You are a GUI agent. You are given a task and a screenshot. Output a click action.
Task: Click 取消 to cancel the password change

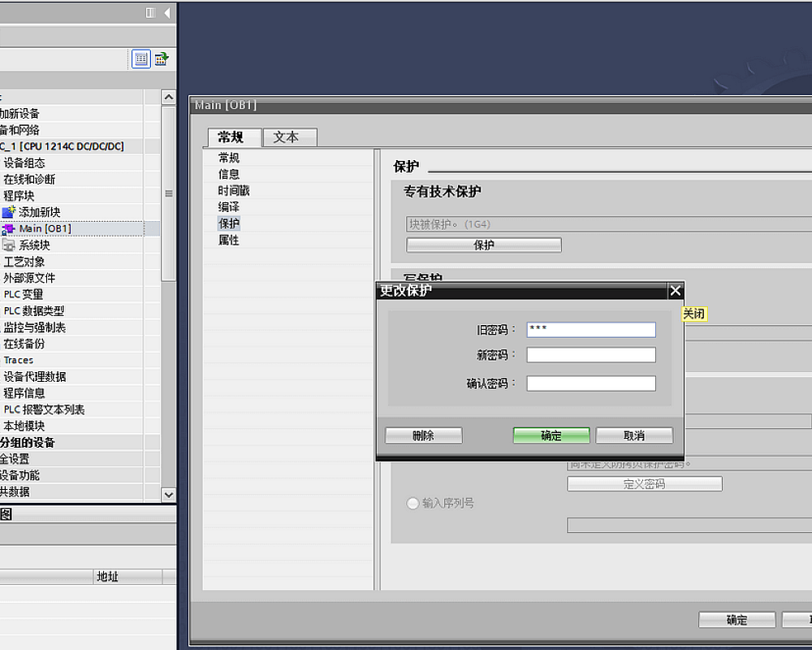pyautogui.click(x=634, y=435)
